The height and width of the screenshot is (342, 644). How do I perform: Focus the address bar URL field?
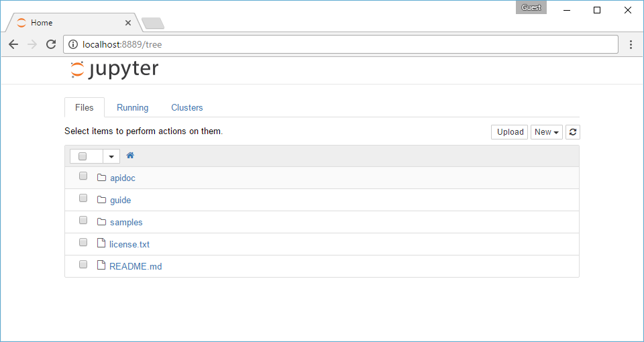335,44
